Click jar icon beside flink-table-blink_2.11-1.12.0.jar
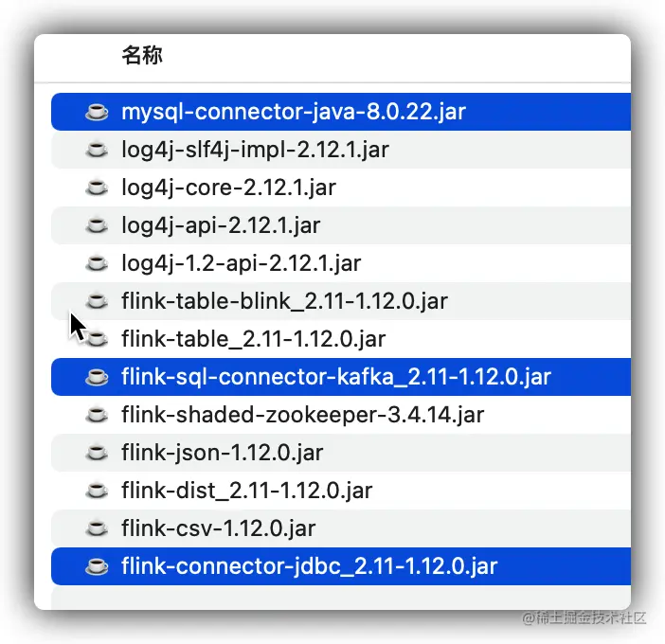This screenshot has width=665, height=644. click(x=97, y=301)
